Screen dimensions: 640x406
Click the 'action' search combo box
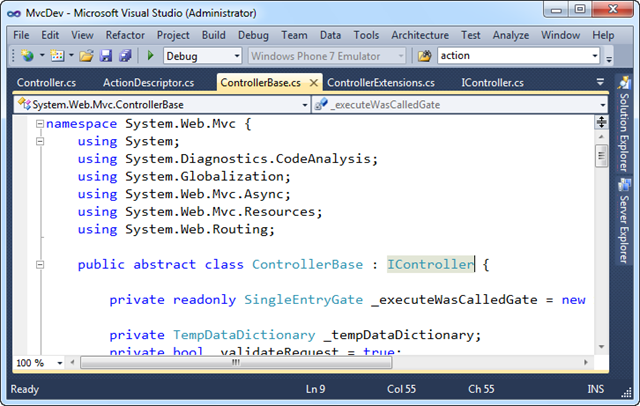518,55
